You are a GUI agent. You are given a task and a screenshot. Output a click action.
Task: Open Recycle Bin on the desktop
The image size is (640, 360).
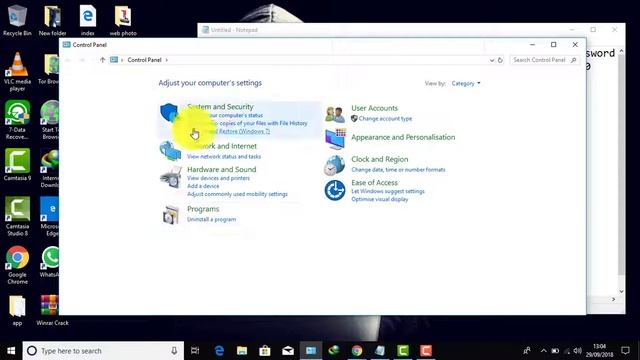(x=17, y=20)
